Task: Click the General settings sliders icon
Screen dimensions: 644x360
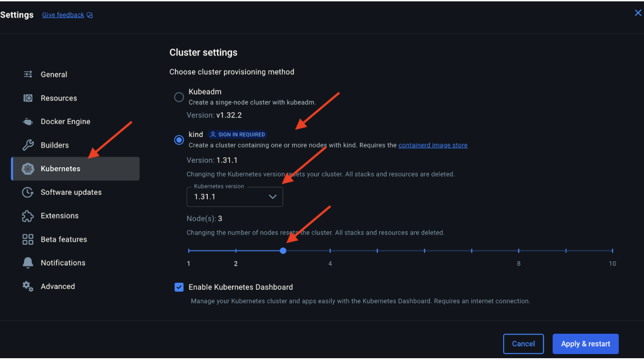Action: point(28,75)
